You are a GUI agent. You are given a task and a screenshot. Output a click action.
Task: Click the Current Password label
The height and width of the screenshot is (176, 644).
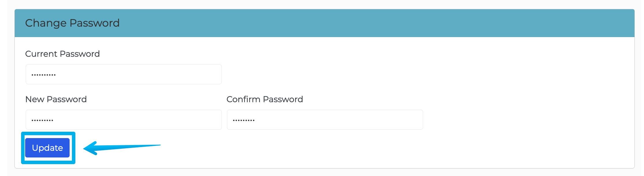[x=62, y=54]
